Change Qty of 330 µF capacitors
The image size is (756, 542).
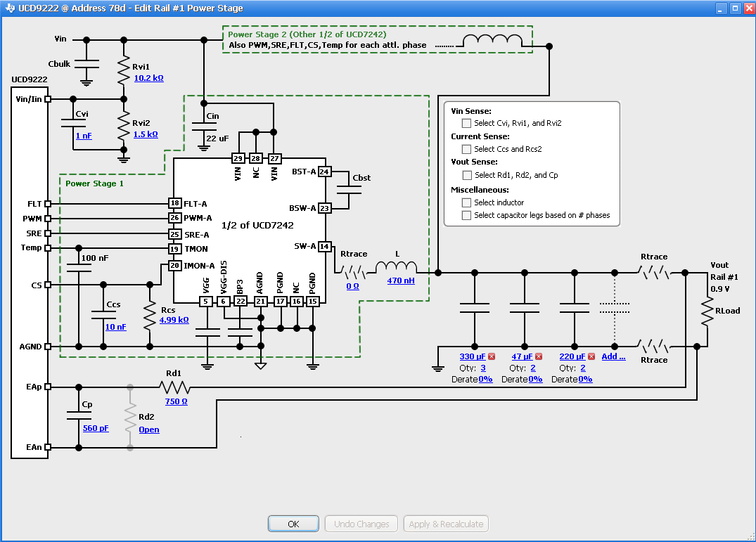(483, 368)
